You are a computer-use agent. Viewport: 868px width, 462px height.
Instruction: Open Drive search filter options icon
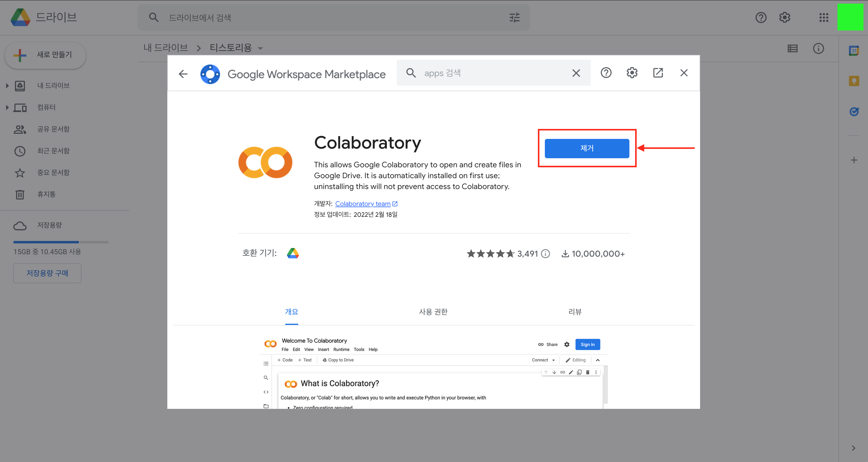coord(514,18)
